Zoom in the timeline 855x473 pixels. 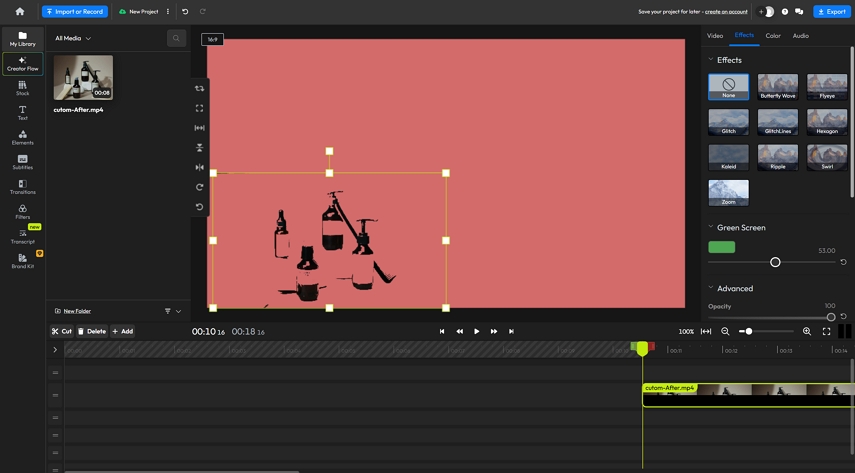(806, 331)
